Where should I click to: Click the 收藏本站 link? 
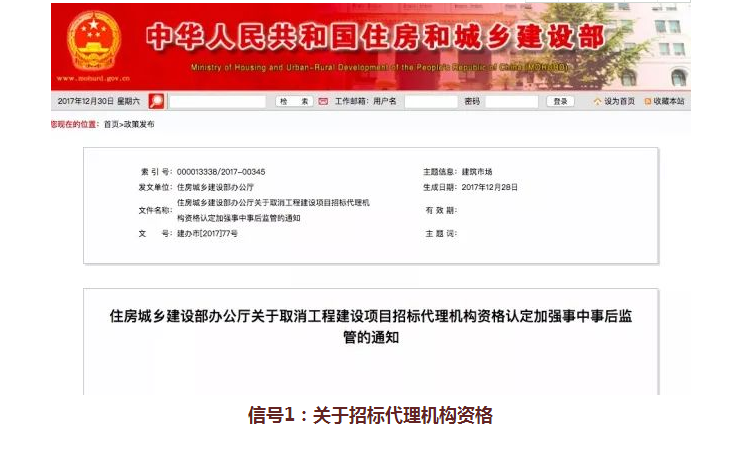point(669,101)
